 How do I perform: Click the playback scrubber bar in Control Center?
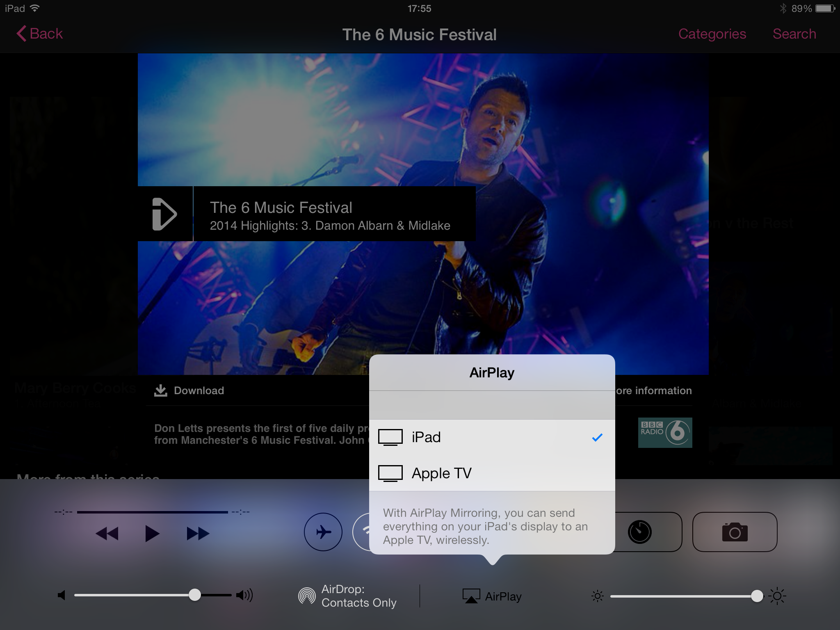(152, 512)
